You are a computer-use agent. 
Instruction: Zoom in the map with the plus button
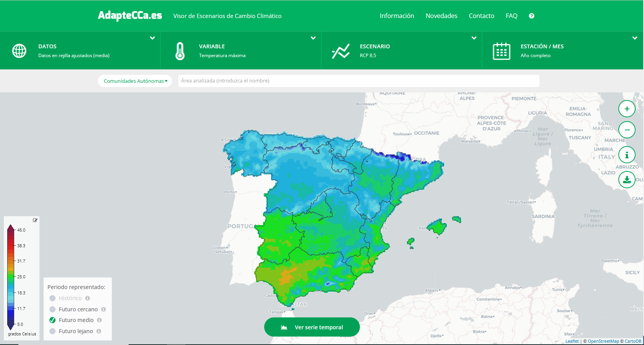pyautogui.click(x=627, y=109)
